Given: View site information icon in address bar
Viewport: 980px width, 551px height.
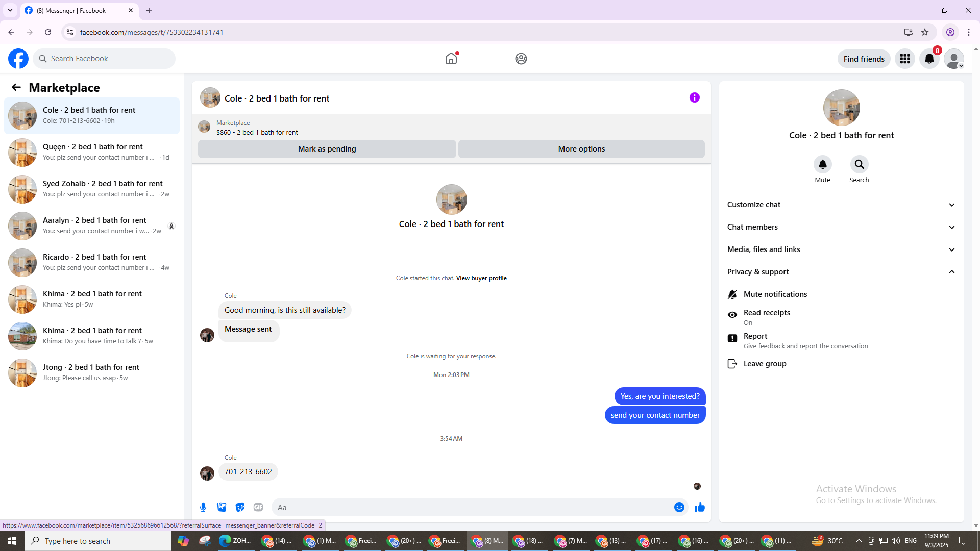Looking at the screenshot, I should [70, 32].
